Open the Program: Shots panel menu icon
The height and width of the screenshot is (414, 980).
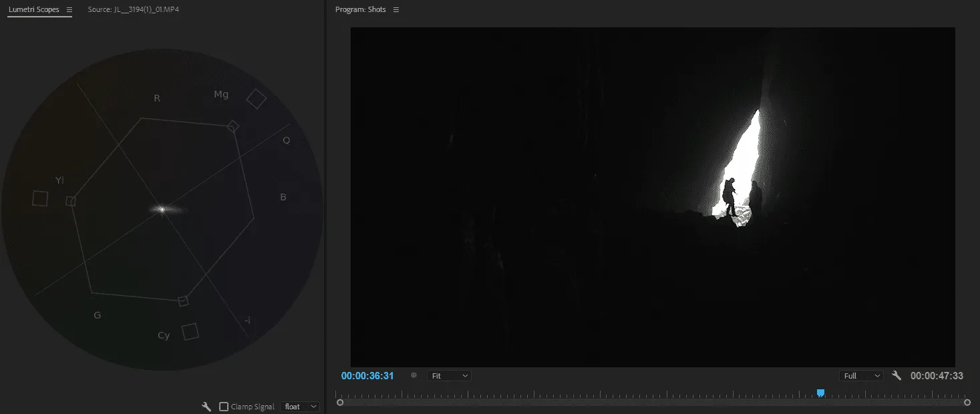396,10
